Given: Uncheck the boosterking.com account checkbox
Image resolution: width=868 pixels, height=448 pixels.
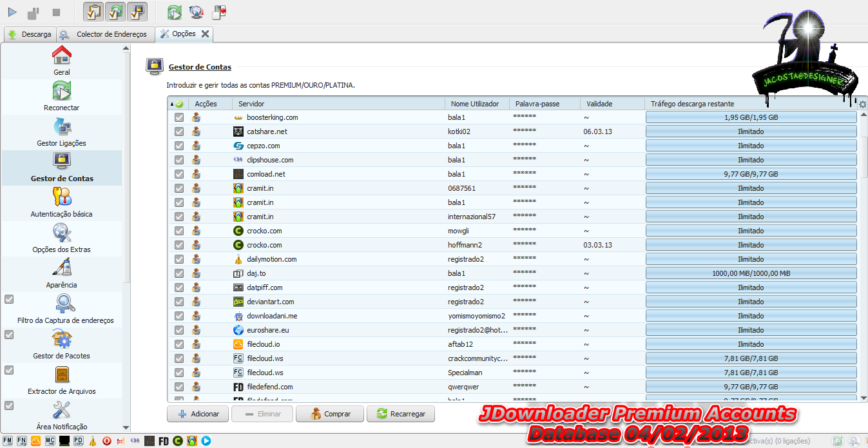Looking at the screenshot, I should pyautogui.click(x=179, y=117).
